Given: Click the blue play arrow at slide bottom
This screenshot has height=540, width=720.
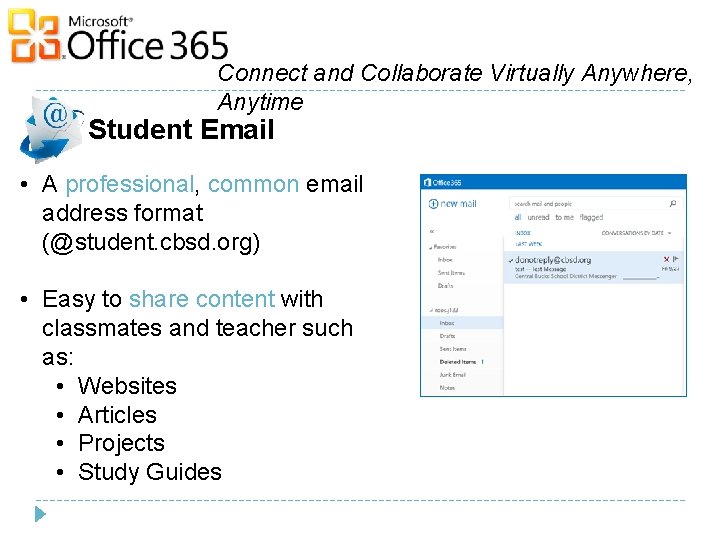Looking at the screenshot, I should tap(40, 514).
